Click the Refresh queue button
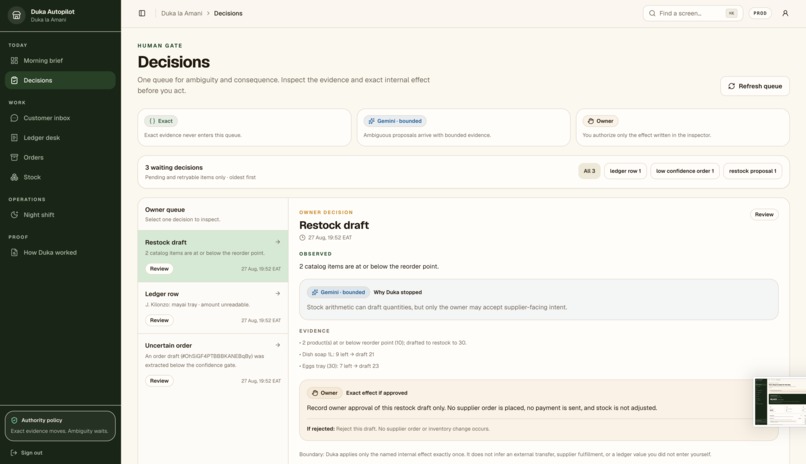The width and height of the screenshot is (806, 464). (x=755, y=86)
